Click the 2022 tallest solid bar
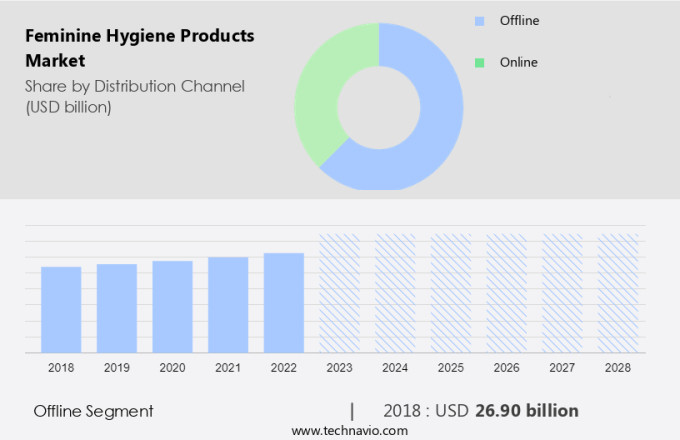This screenshot has width=680, height=440. [284, 302]
